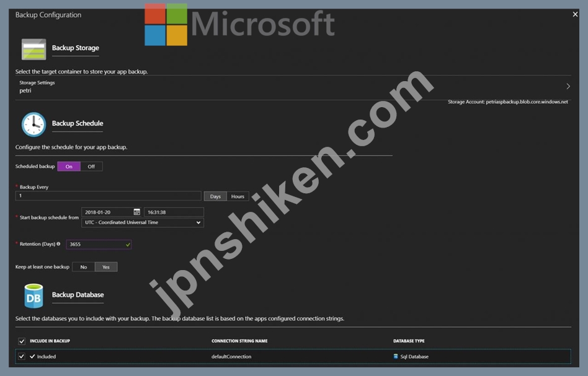The width and height of the screenshot is (588, 376).
Task: Select Days as backup interval
Action: (215, 196)
